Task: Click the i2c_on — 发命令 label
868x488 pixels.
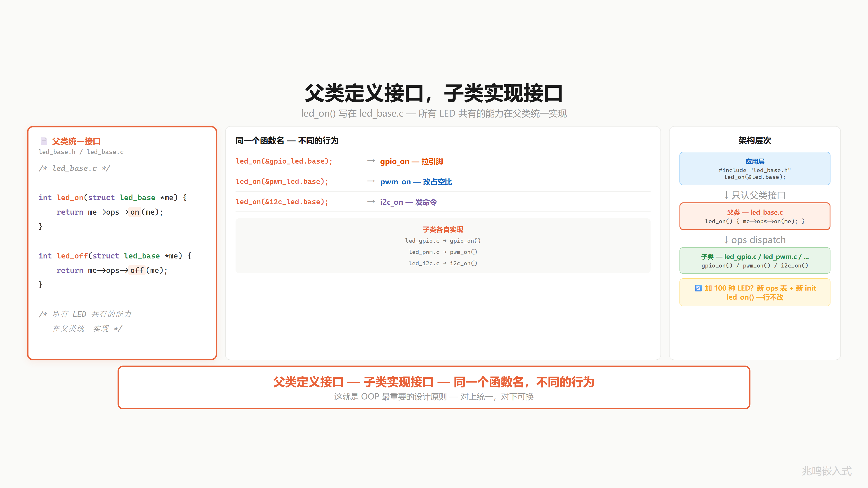Action: 408,202
